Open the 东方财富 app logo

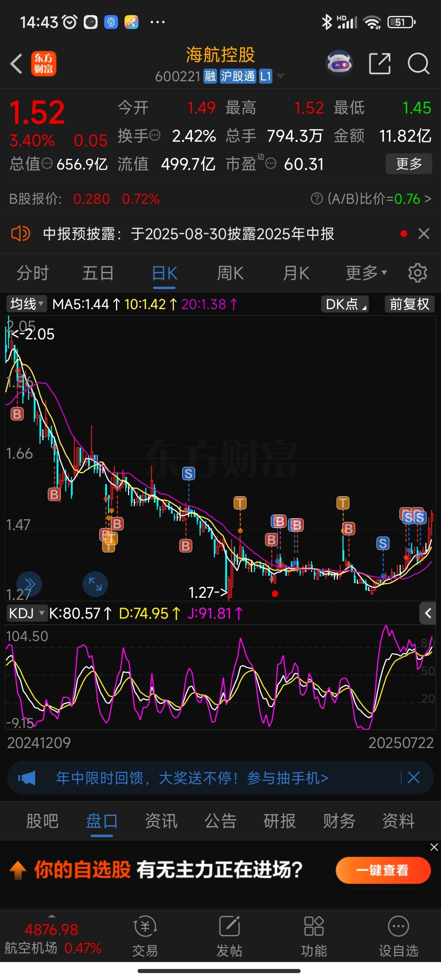pos(44,64)
